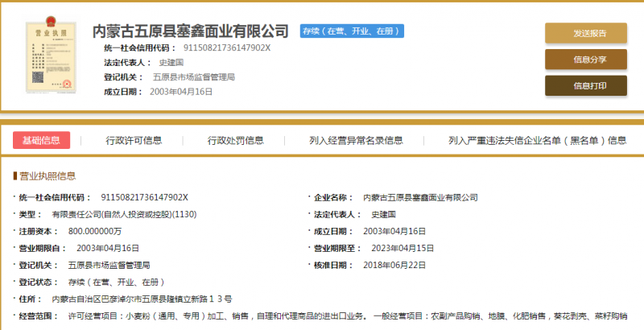Click 营业期限自 value 2003年04月16日

click(x=108, y=249)
